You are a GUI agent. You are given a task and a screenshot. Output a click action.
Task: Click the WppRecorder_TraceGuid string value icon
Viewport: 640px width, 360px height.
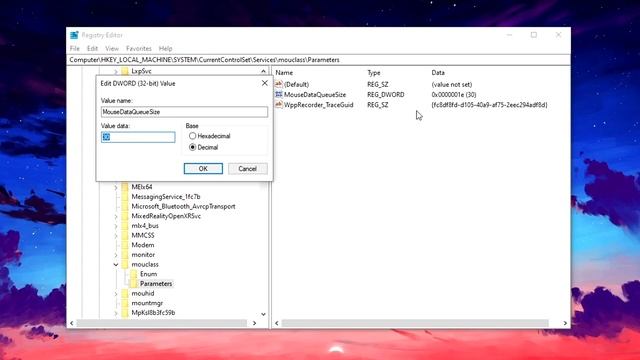click(x=279, y=104)
